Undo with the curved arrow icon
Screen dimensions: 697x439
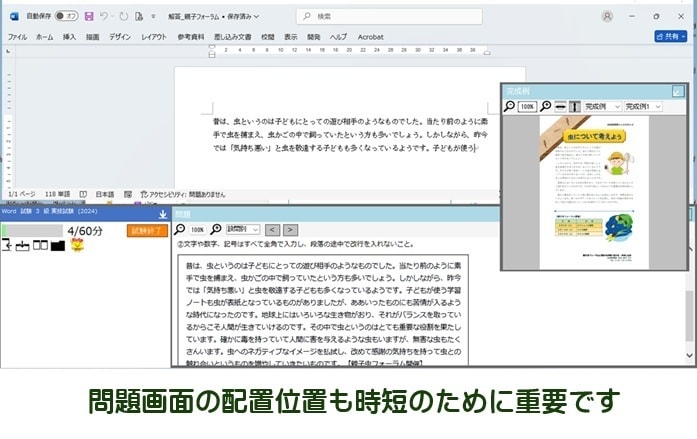pos(104,16)
